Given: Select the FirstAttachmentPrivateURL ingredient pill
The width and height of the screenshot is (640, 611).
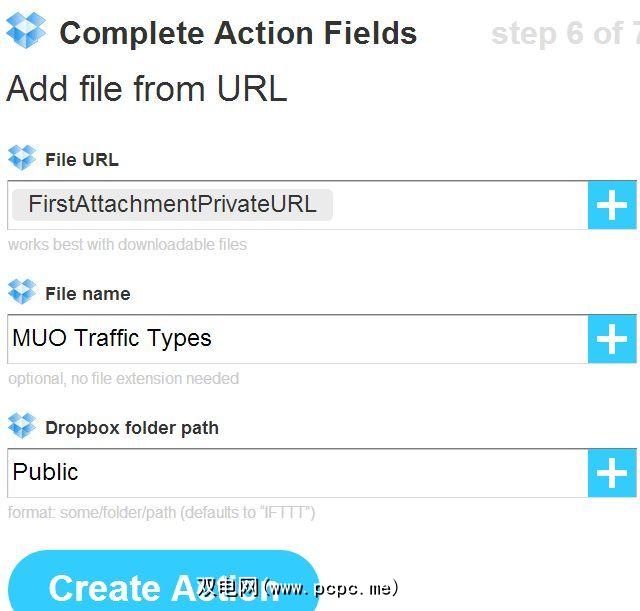Looking at the screenshot, I should point(172,205).
